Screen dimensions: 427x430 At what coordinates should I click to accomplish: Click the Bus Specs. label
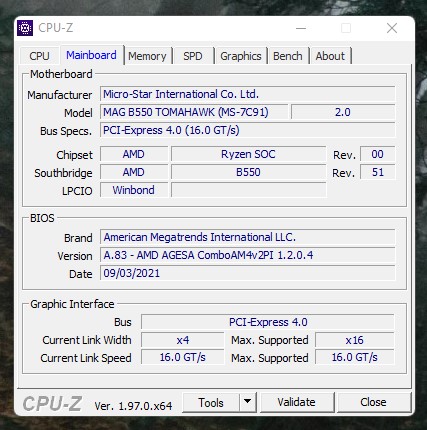click(66, 131)
